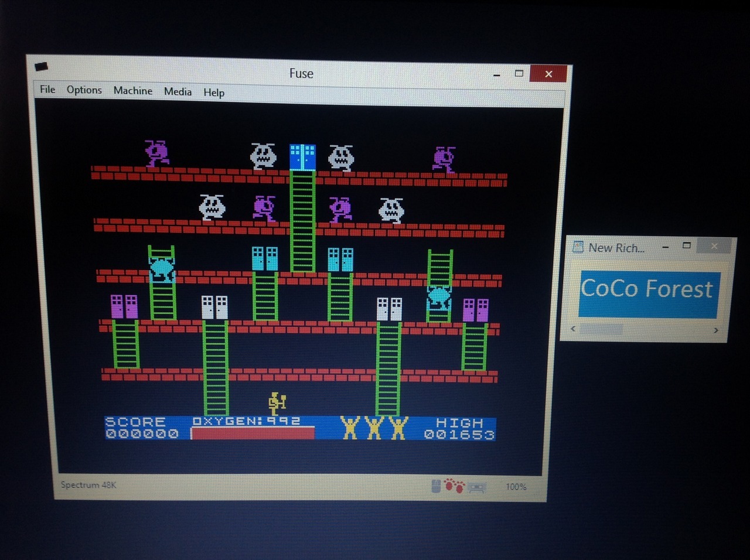Click the red paw prints status icon

click(454, 486)
